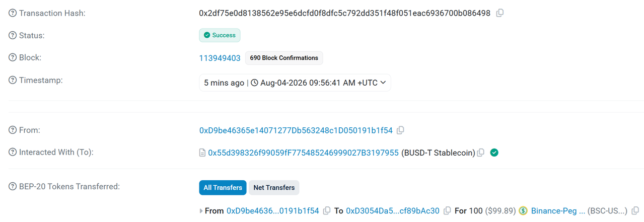Copy the BSC-US token address
The height and width of the screenshot is (222, 644).
(x=636, y=211)
